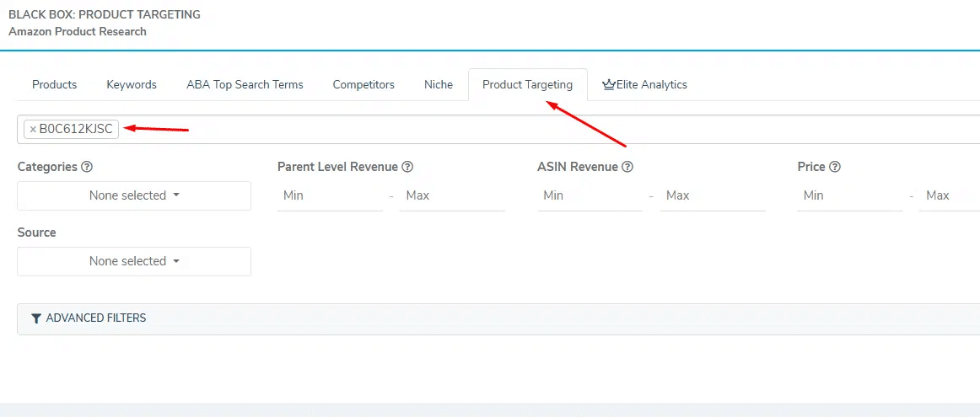Click the Elite Analytics crown icon

608,84
